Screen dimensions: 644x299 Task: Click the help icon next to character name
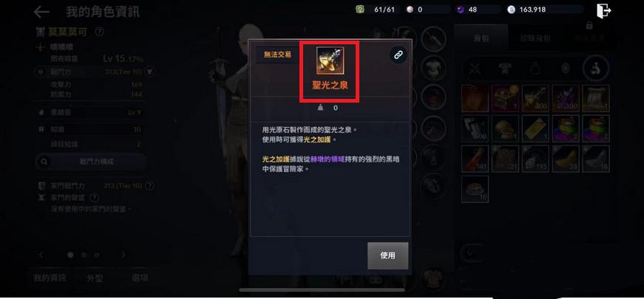coord(98,32)
